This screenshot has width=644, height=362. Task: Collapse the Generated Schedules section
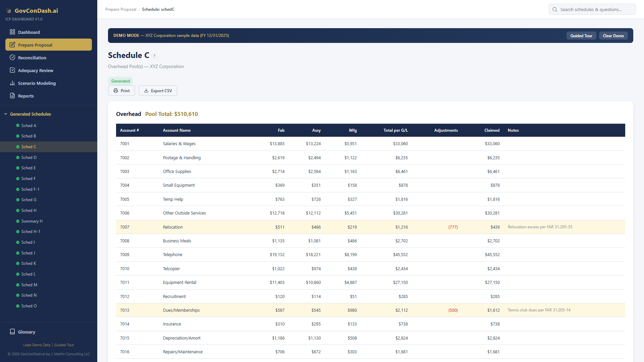pos(6,114)
